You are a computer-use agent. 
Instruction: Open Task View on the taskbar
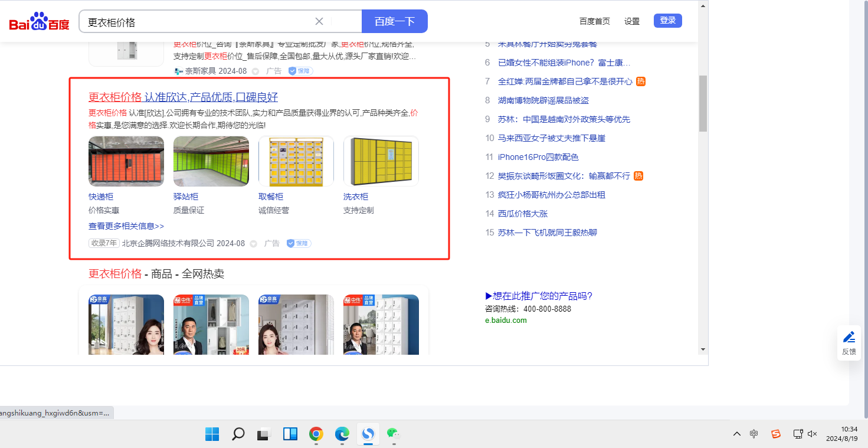(264, 434)
